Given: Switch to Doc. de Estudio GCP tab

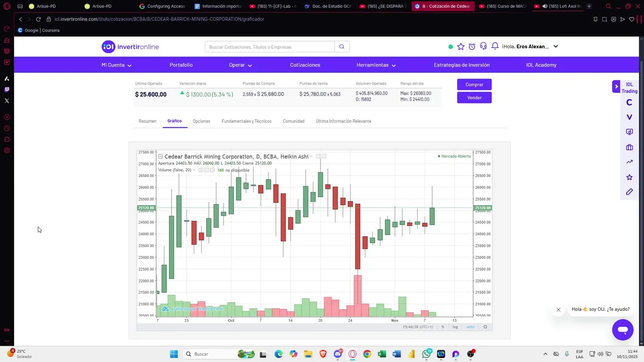Looking at the screenshot, I should (x=328, y=7).
